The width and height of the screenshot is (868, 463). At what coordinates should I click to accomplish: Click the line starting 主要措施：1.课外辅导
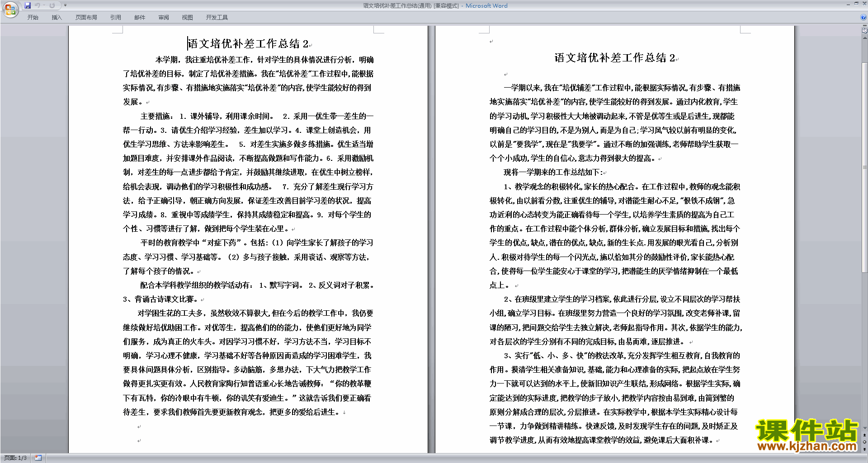point(257,116)
